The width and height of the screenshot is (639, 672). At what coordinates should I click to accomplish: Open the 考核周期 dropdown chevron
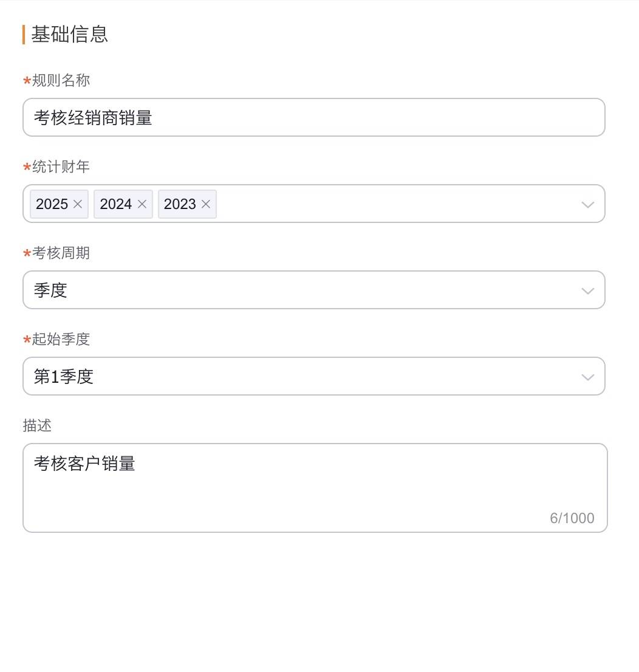[587, 290]
